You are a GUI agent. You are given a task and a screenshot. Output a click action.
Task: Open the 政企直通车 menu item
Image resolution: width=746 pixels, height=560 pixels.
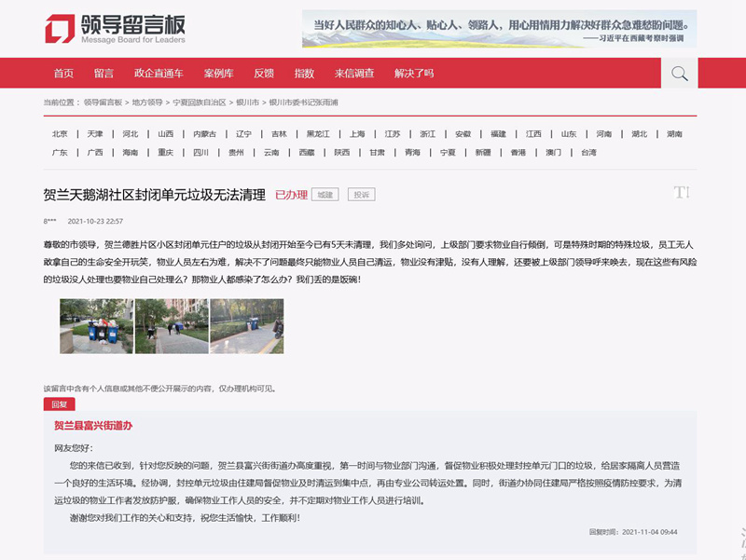click(159, 74)
